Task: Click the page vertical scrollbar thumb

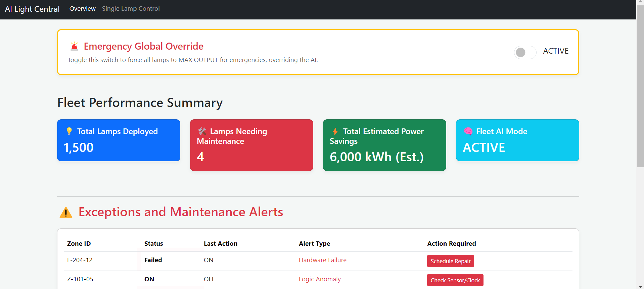Action: pyautogui.click(x=640, y=86)
